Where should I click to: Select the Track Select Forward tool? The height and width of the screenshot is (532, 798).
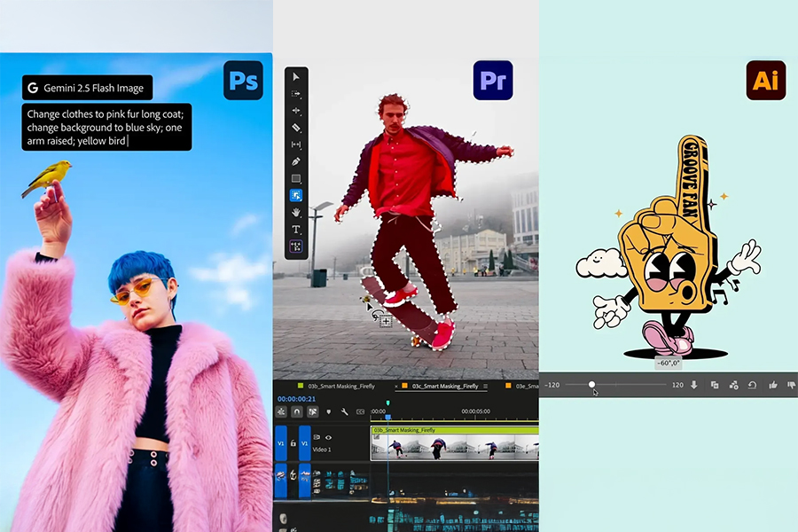click(296, 94)
